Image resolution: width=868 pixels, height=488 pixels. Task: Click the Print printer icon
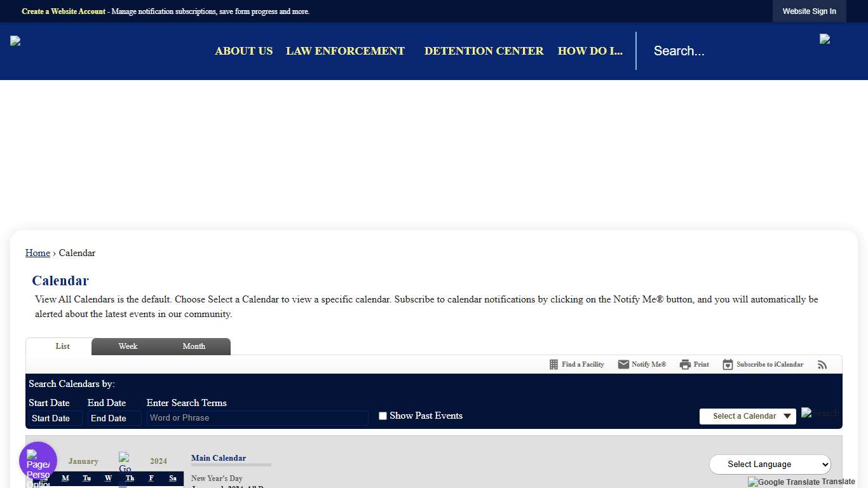(685, 365)
